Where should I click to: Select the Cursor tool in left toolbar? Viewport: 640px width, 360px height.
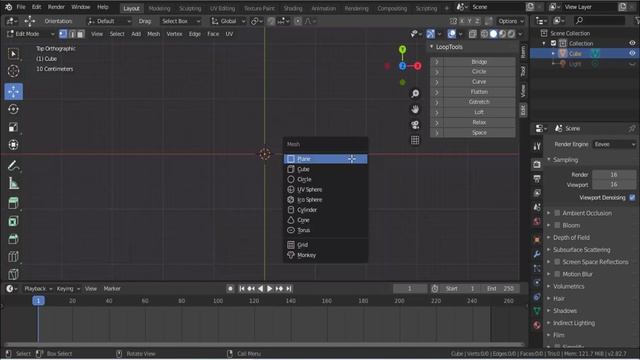[13, 71]
